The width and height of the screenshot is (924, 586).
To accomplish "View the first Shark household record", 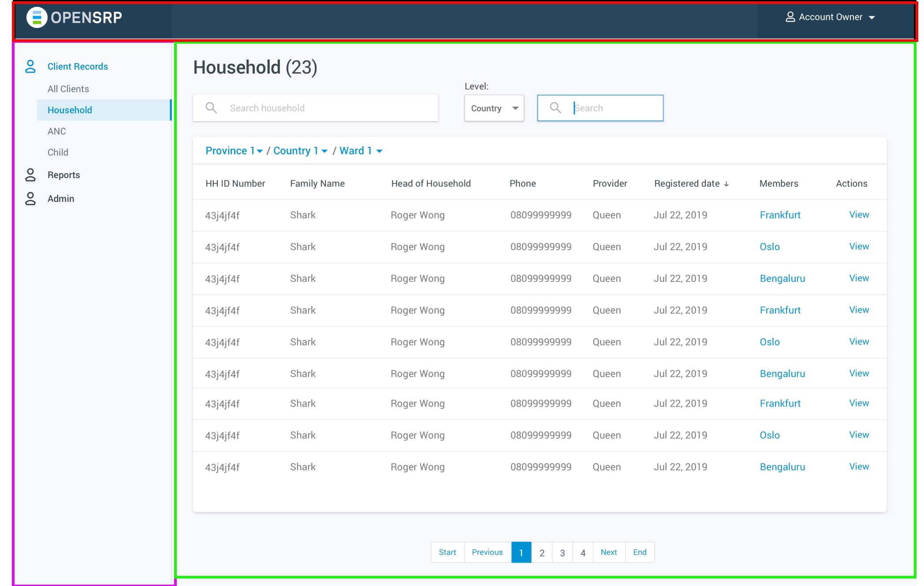I will (859, 215).
